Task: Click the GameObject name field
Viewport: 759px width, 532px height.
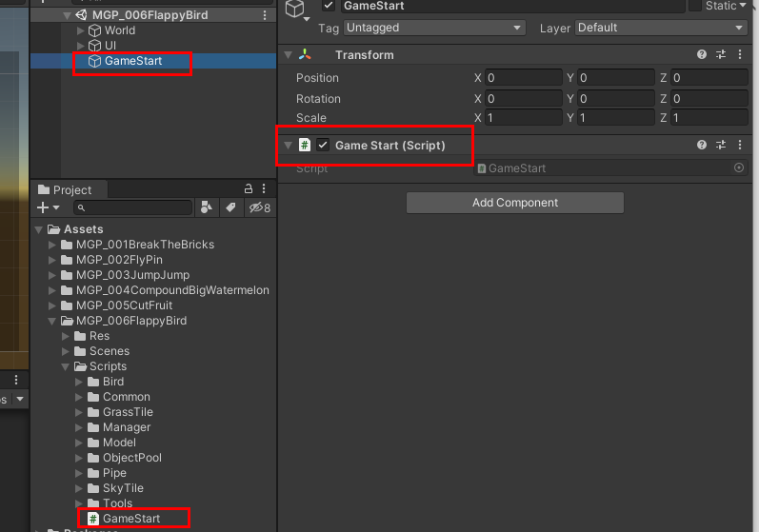Action: (513, 6)
